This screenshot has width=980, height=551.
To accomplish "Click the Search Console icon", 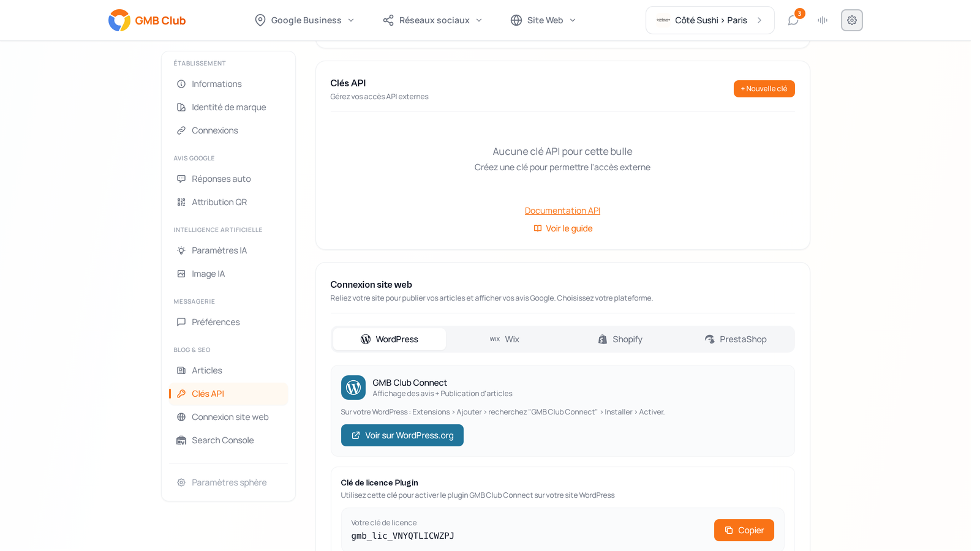I will tap(181, 440).
